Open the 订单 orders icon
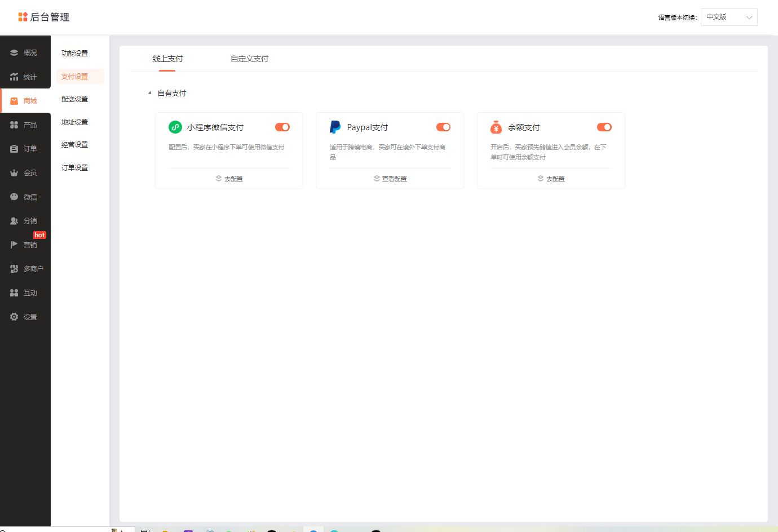The height and width of the screenshot is (532, 778). point(14,149)
